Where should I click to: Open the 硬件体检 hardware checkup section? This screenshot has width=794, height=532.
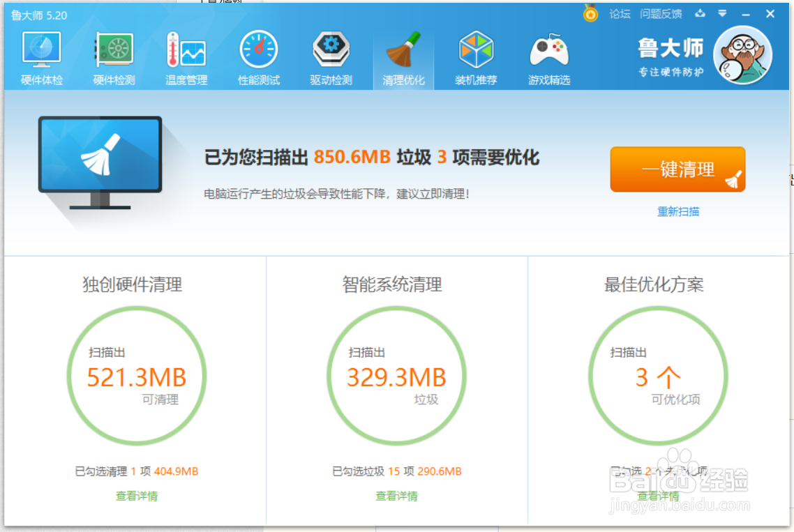point(42,58)
